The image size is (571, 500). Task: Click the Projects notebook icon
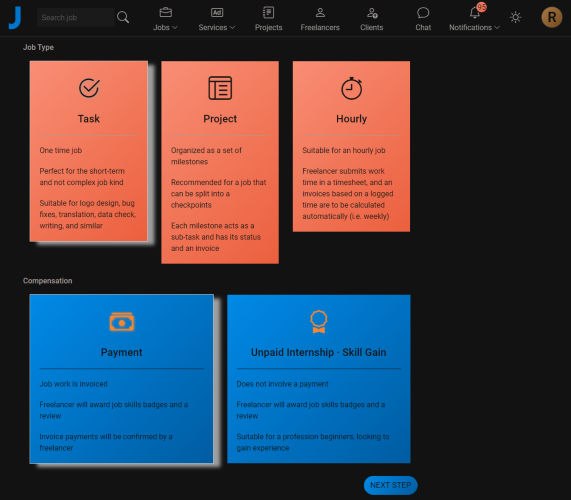coord(268,12)
